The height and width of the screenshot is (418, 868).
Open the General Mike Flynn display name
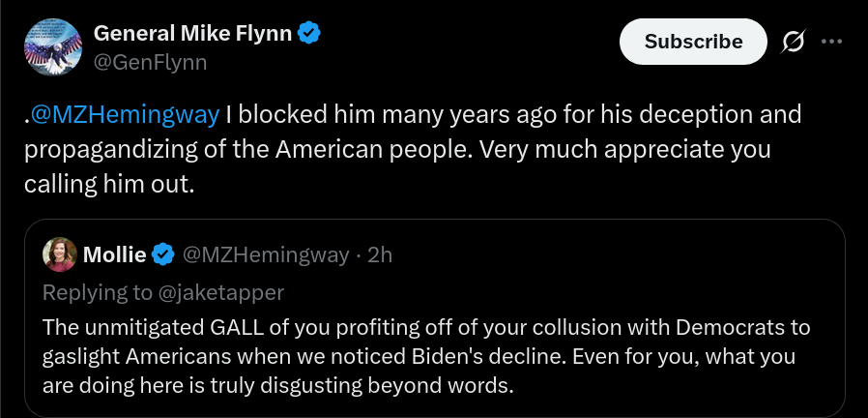(x=192, y=34)
